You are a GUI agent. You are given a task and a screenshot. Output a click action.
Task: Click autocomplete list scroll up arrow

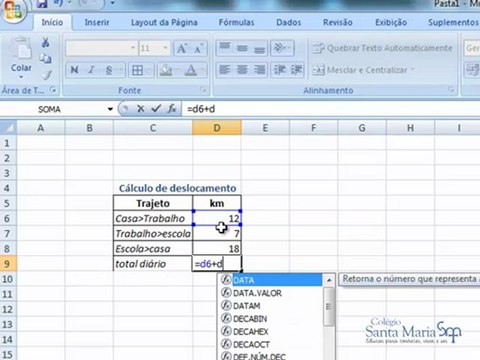pos(329,280)
